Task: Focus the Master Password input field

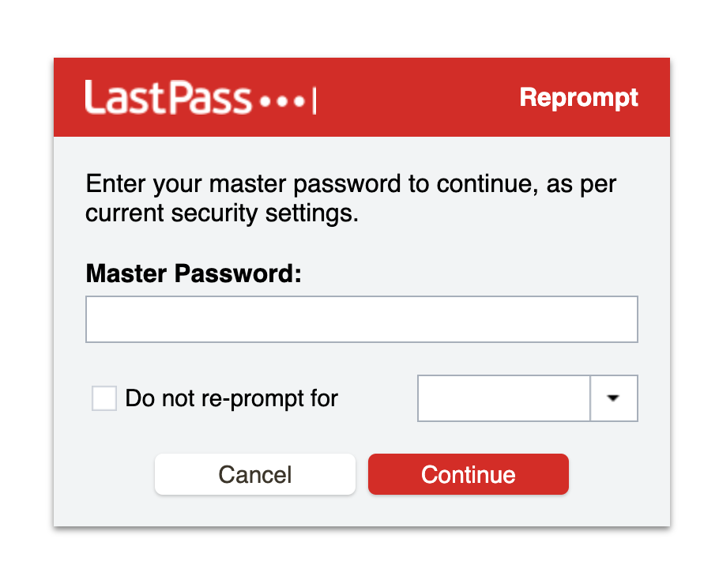Action: (x=361, y=319)
